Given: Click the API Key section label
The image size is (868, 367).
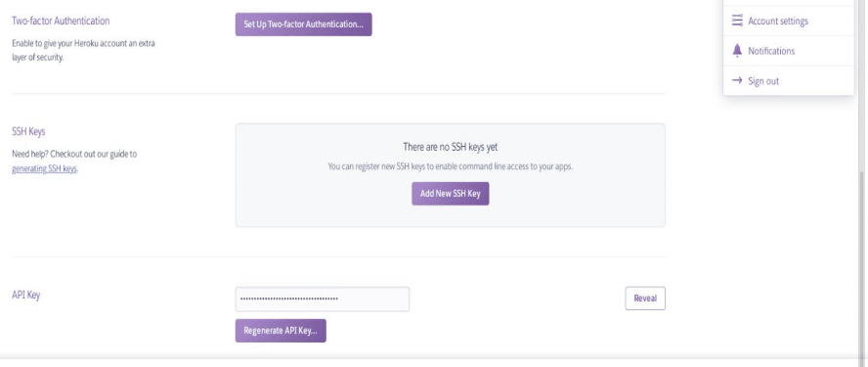Looking at the screenshot, I should pyautogui.click(x=26, y=295).
